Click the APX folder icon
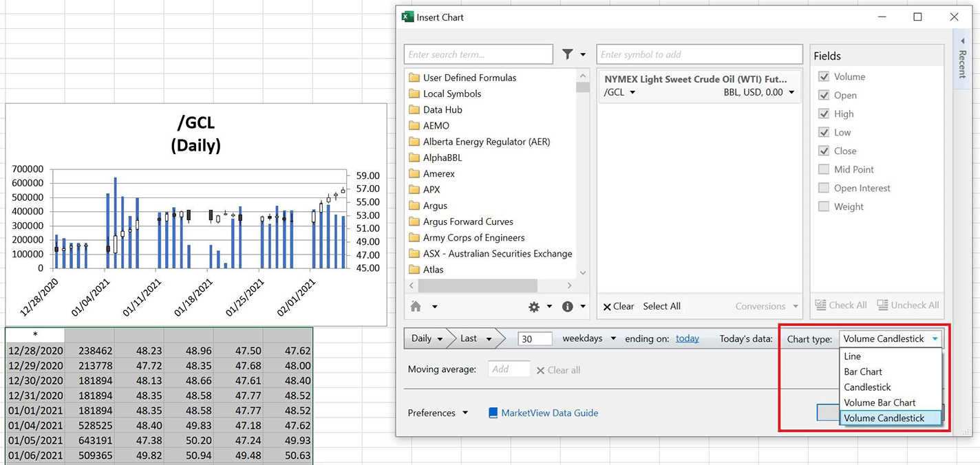980x465 pixels. point(414,189)
